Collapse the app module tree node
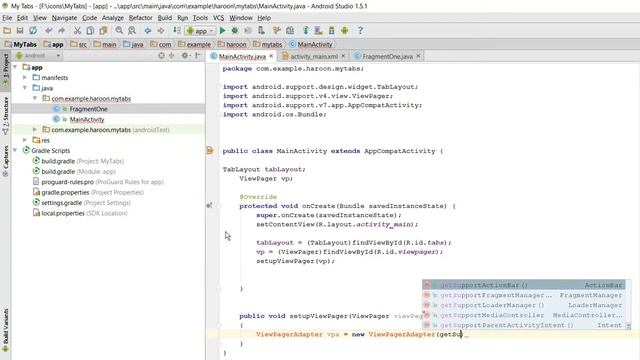Viewport: 640px width, 360px height. click(x=15, y=67)
